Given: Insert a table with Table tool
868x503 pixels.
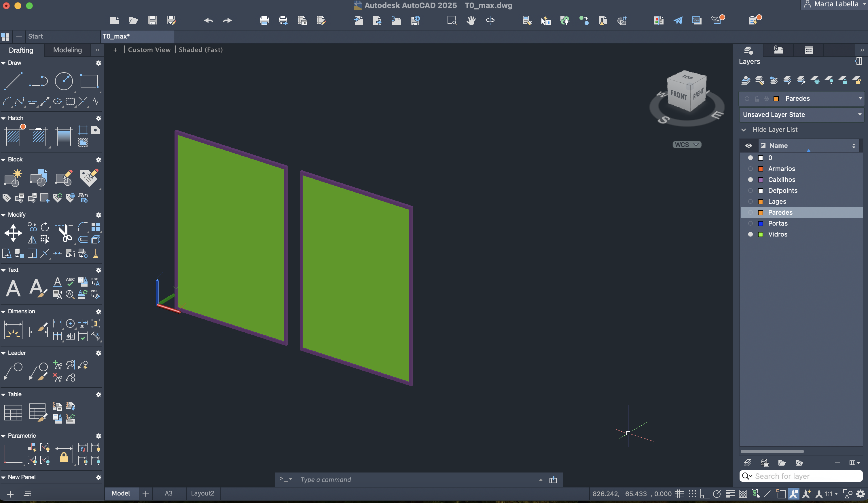Looking at the screenshot, I should pyautogui.click(x=13, y=412).
